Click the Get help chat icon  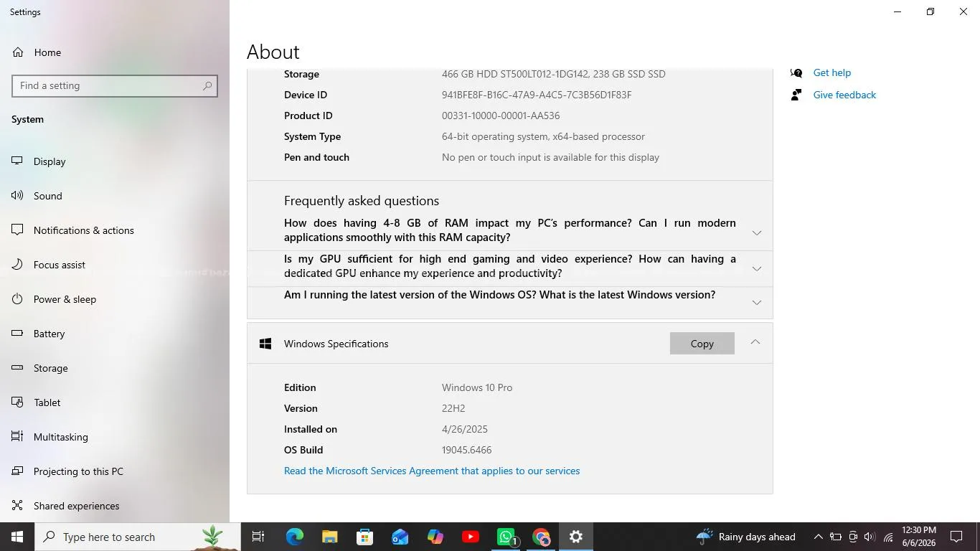click(796, 72)
